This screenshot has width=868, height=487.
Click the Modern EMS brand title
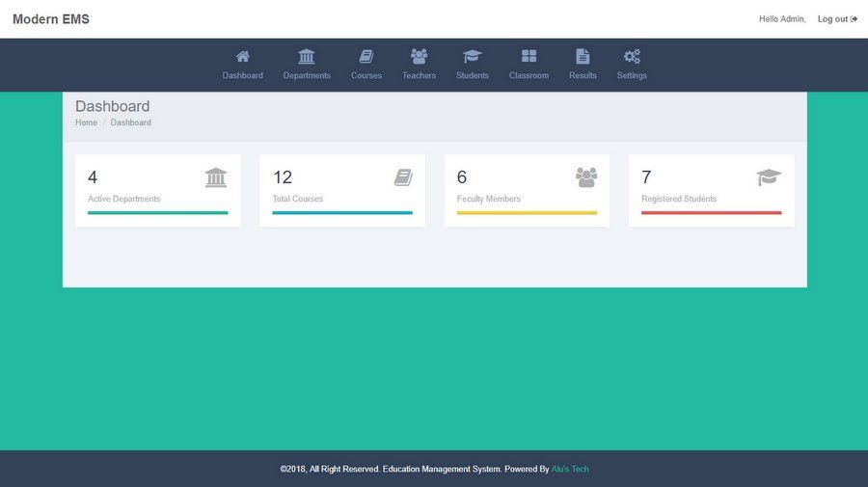pyautogui.click(x=51, y=19)
